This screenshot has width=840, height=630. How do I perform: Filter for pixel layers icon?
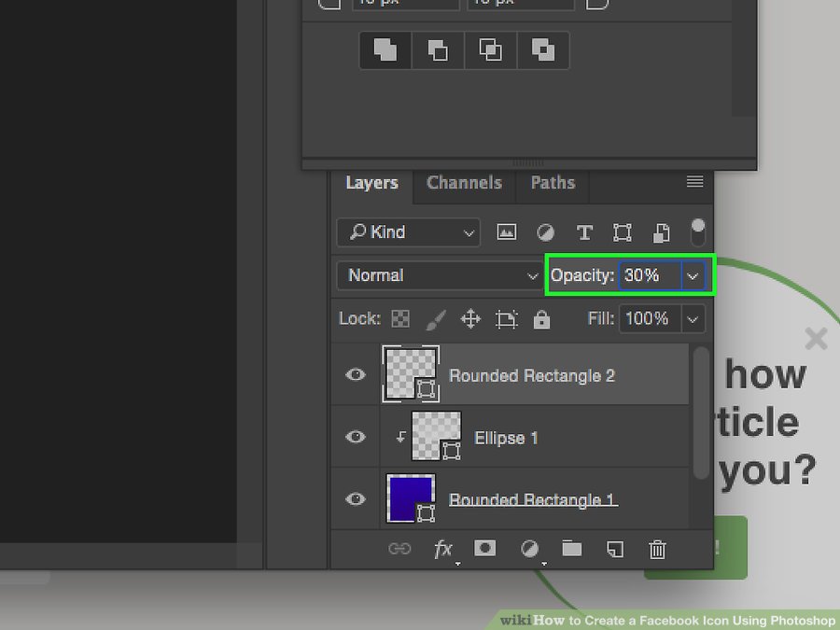click(x=507, y=232)
